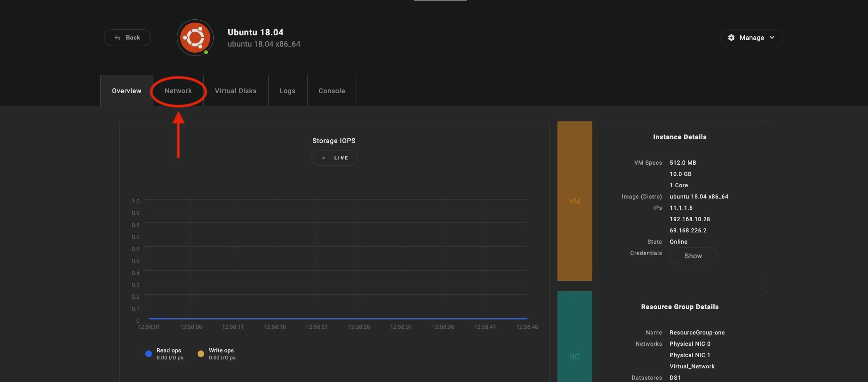Image resolution: width=868 pixels, height=382 pixels.
Task: Click the ResourceGroup-one name
Action: 697,333
